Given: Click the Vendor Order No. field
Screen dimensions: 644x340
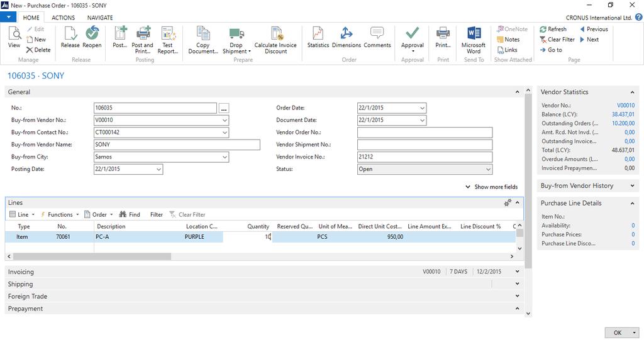Looking at the screenshot, I should (425, 133).
